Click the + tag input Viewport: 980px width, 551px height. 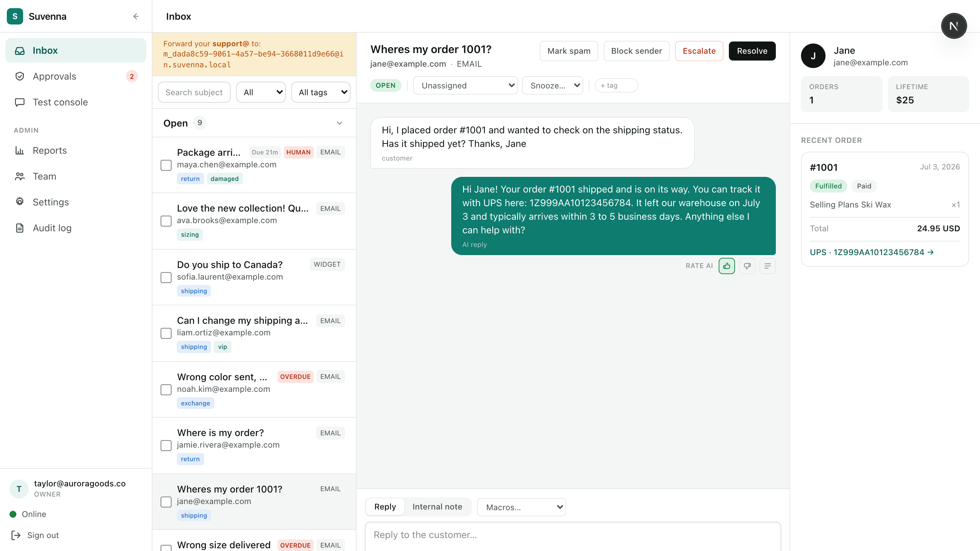616,86
